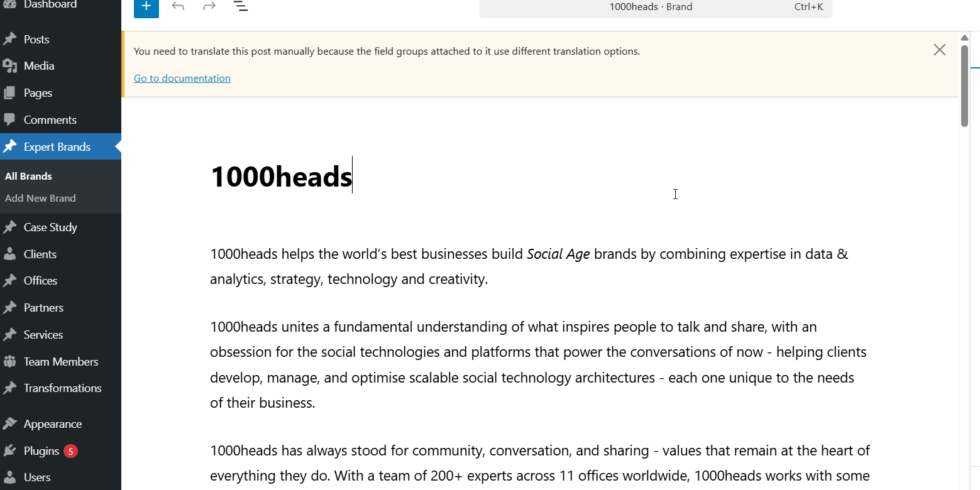Image resolution: width=980 pixels, height=490 pixels.
Task: Click the Posts pin icon
Action: click(x=9, y=39)
